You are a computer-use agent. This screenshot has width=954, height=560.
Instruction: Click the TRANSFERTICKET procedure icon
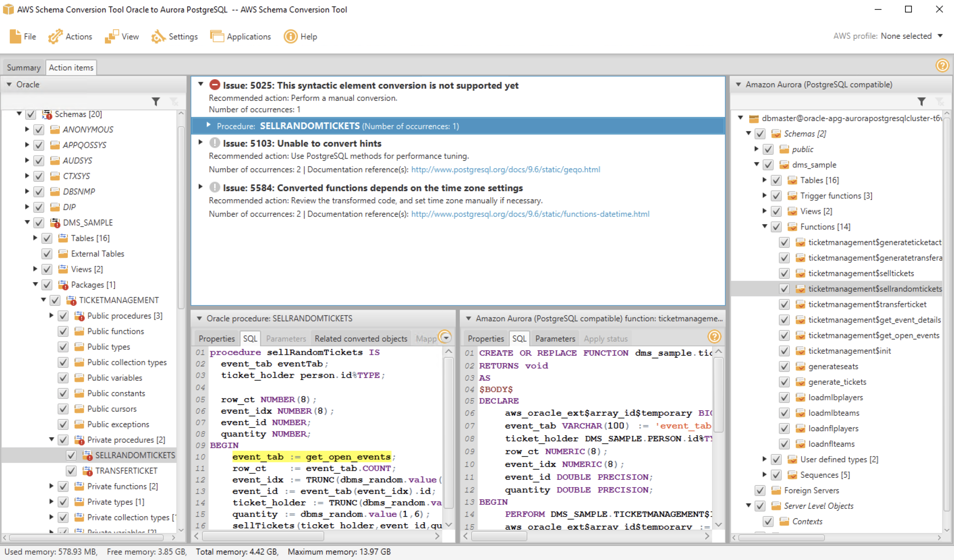[87, 471]
